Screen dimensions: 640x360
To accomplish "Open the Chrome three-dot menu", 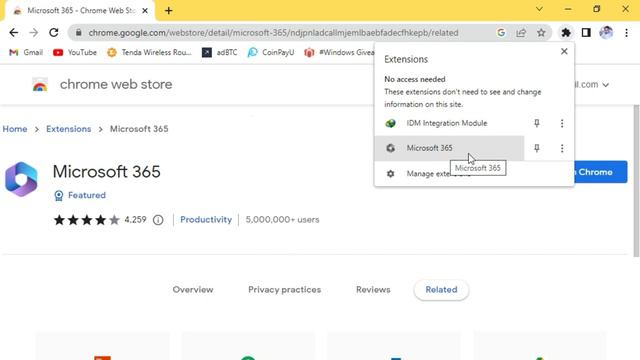I will 626,33.
